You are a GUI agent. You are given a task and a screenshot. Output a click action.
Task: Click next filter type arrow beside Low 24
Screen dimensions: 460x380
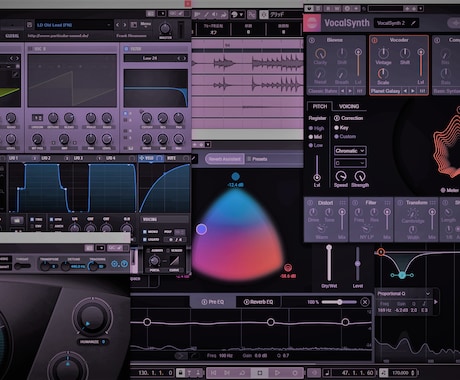(x=184, y=58)
